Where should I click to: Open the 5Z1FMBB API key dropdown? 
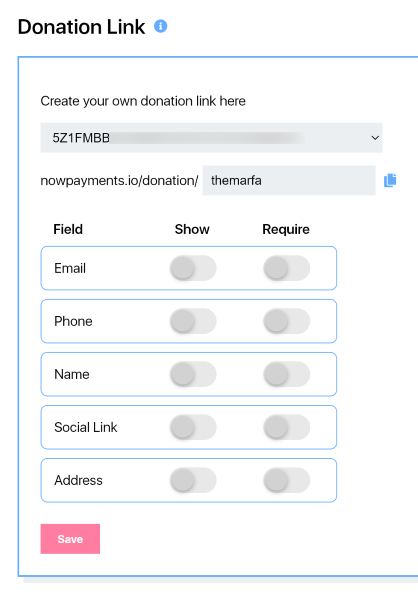coord(211,138)
